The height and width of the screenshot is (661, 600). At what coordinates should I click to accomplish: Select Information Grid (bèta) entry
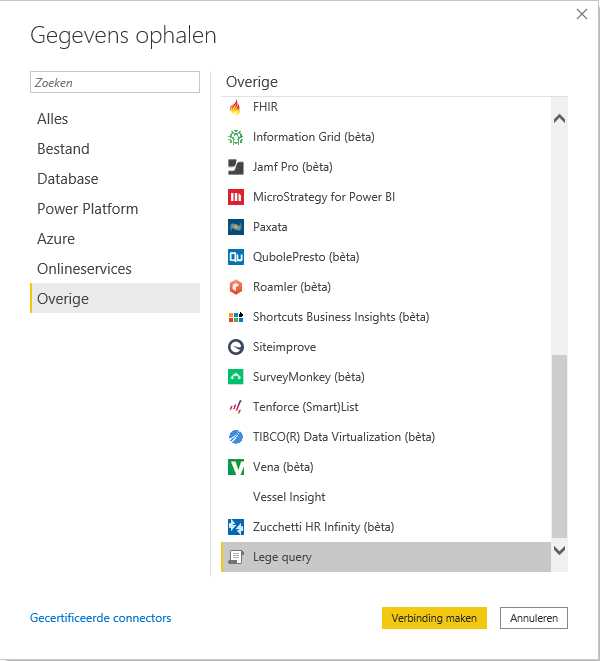pyautogui.click(x=386, y=137)
